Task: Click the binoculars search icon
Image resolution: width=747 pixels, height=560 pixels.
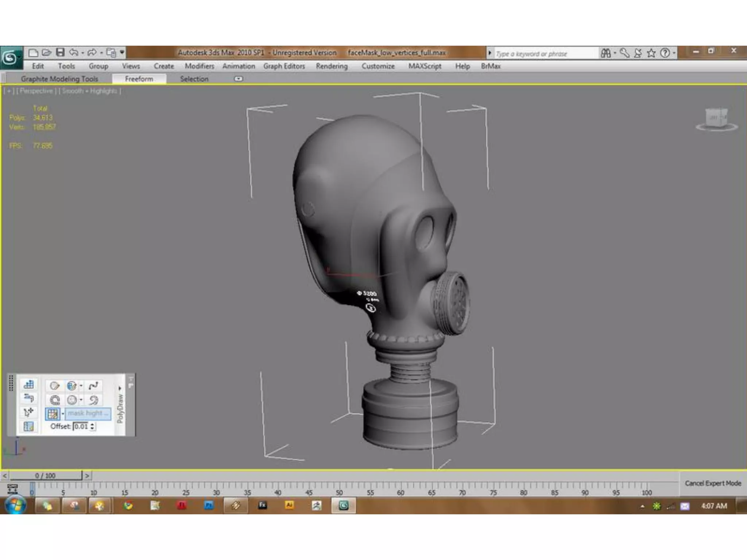Action: click(606, 54)
